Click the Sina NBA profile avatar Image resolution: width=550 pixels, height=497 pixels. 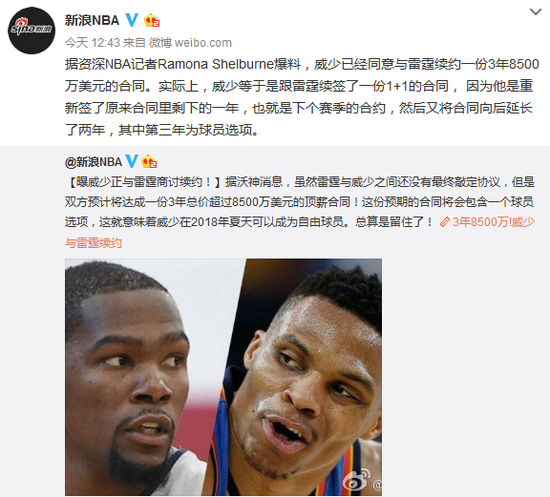32,30
